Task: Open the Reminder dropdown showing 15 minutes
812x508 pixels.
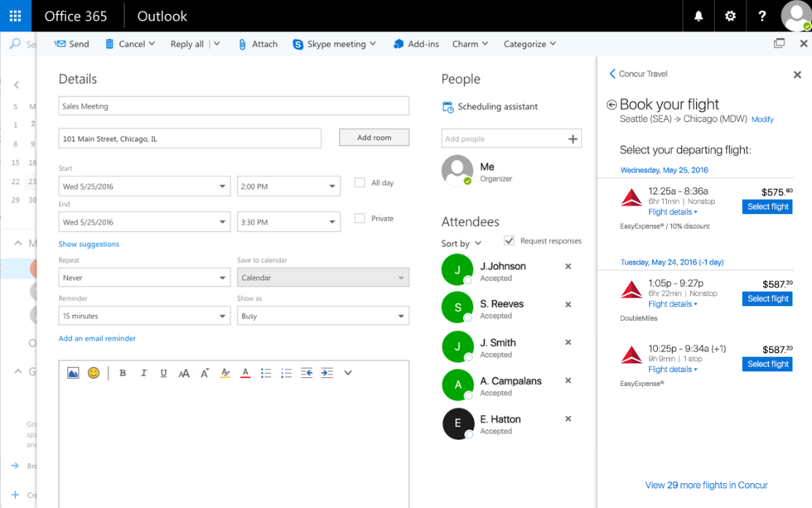Action: [x=144, y=316]
